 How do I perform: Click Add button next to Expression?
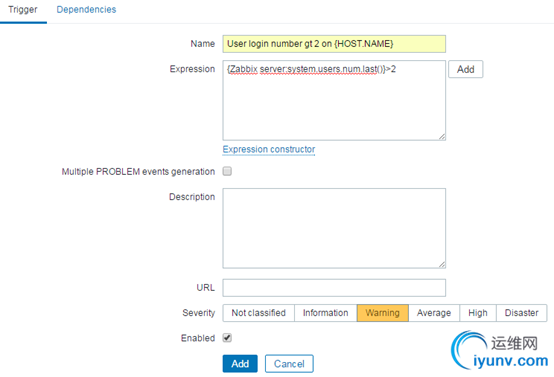465,69
